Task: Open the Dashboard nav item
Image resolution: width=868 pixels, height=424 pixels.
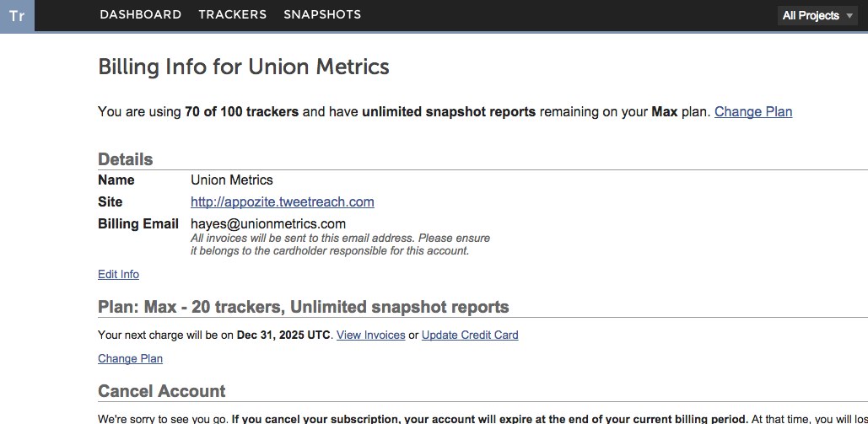Action: [x=141, y=15]
